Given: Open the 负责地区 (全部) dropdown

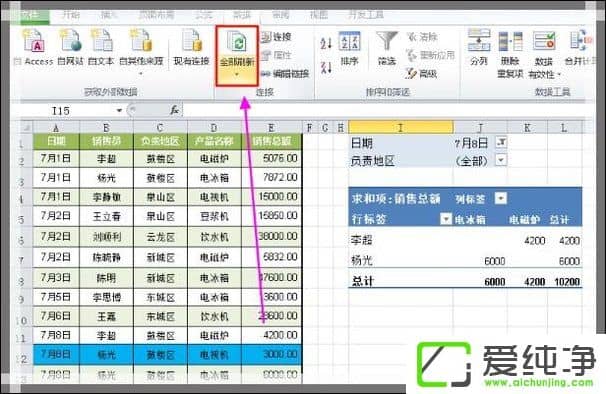Looking at the screenshot, I should point(501,160).
